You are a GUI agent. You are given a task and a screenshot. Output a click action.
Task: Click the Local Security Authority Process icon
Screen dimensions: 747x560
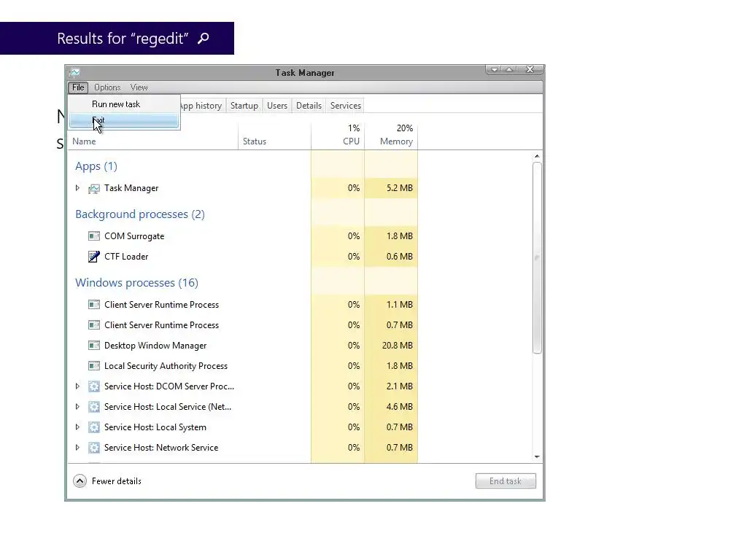click(94, 366)
